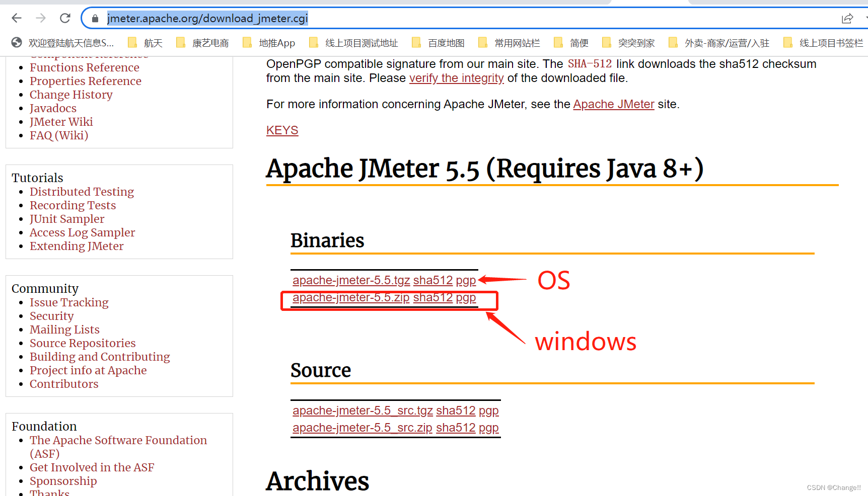Screen dimensions: 868x496
Task: Open the JUnit Sampler tutorial
Action: click(67, 219)
